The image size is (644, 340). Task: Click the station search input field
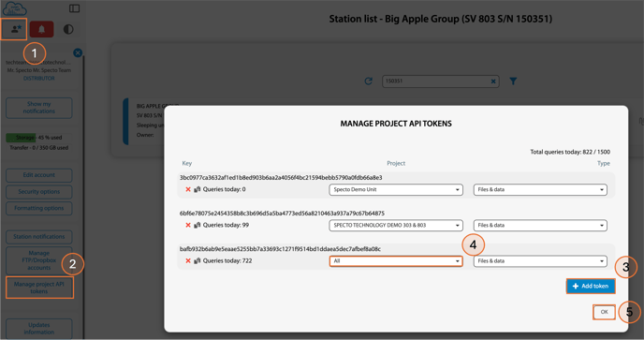coord(436,81)
